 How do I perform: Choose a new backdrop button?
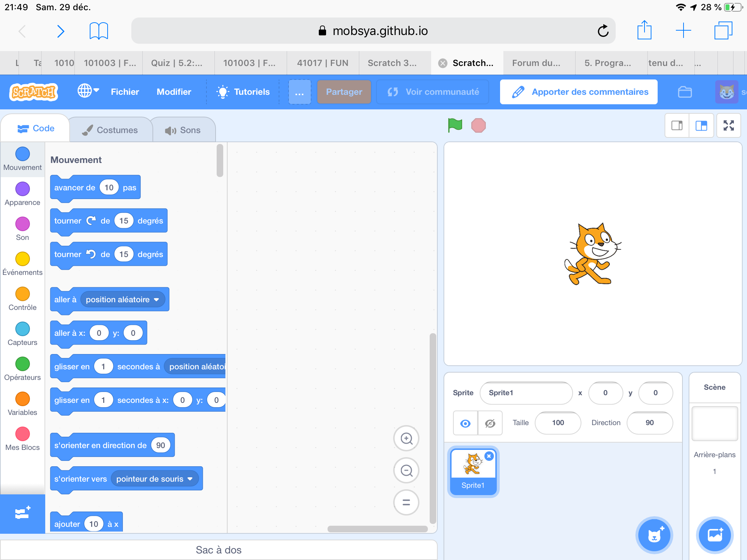[715, 535]
